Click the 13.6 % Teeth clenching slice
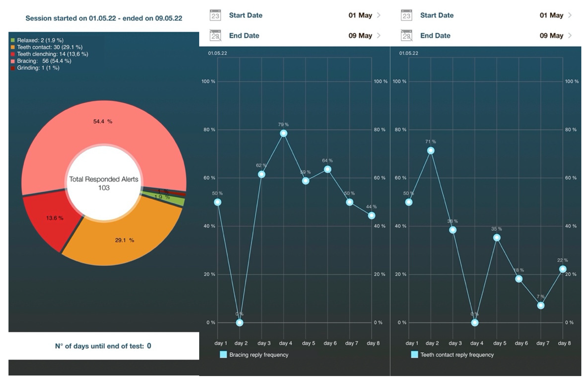Viewport: 588px width, 382px height. [55, 218]
